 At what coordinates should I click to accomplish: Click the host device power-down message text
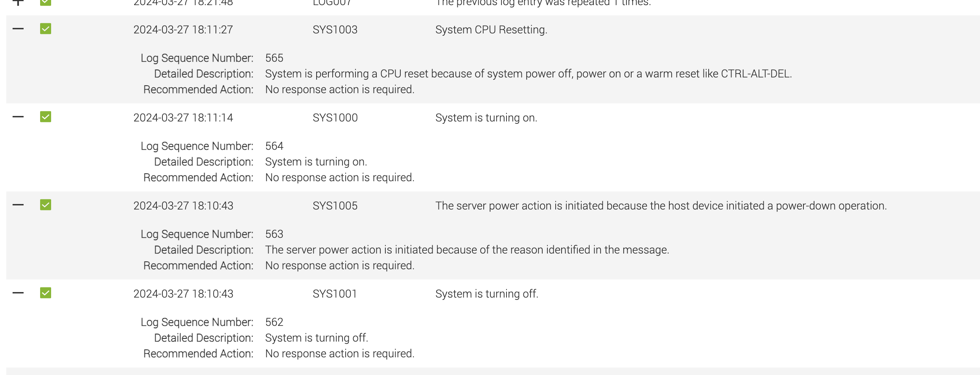[661, 206]
